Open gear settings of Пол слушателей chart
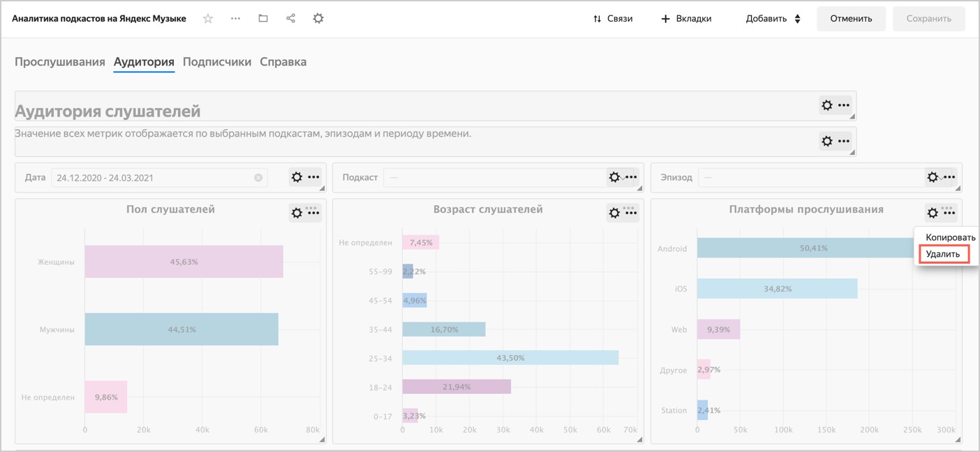 click(297, 213)
